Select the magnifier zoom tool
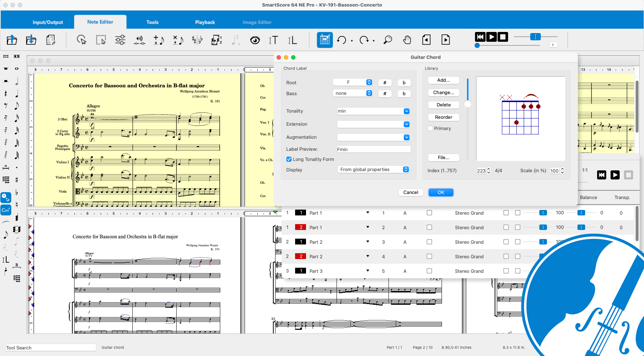644x356 pixels. [388, 40]
